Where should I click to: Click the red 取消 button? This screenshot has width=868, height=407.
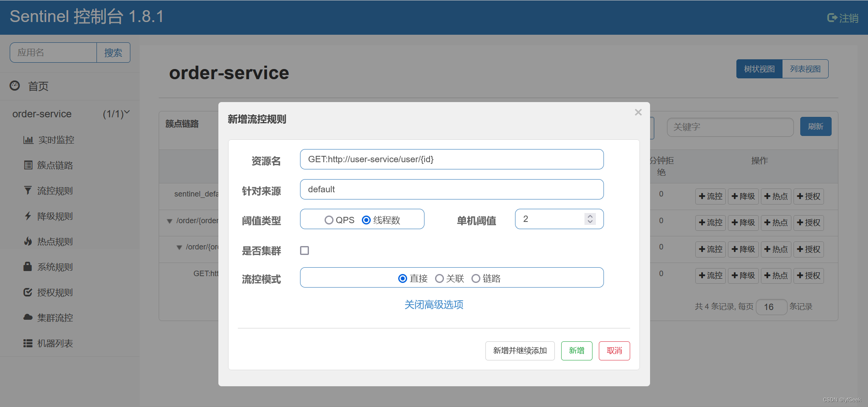pyautogui.click(x=614, y=351)
